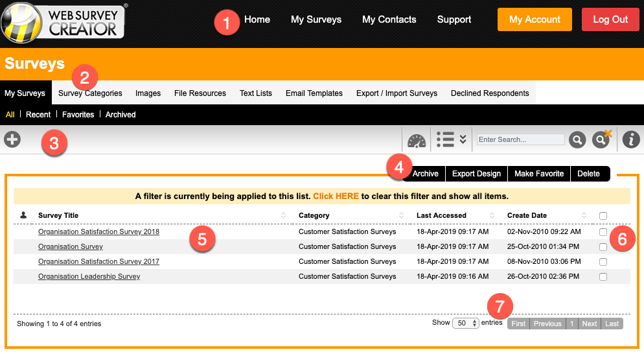Select checkbox for Organisation Satisfaction Survey 2018

point(603,232)
